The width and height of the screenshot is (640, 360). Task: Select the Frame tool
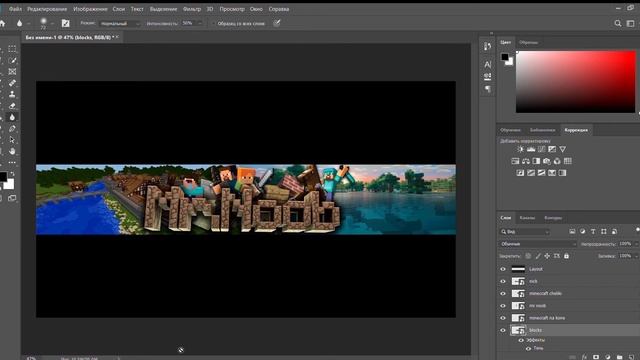12,71
